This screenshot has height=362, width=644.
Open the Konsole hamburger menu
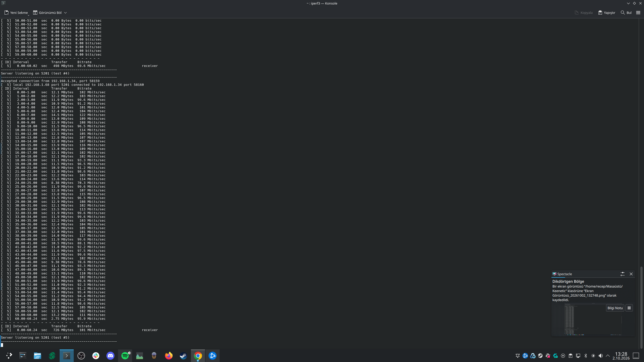pos(638,13)
